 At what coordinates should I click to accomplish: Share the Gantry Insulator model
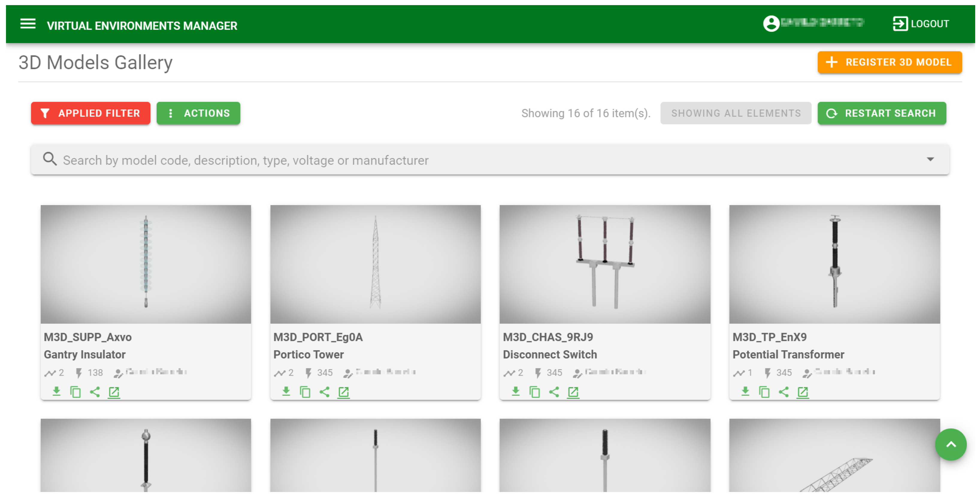(x=95, y=391)
